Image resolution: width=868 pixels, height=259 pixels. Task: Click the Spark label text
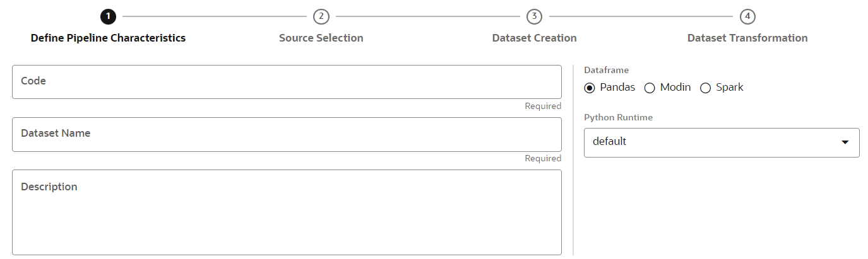click(729, 88)
